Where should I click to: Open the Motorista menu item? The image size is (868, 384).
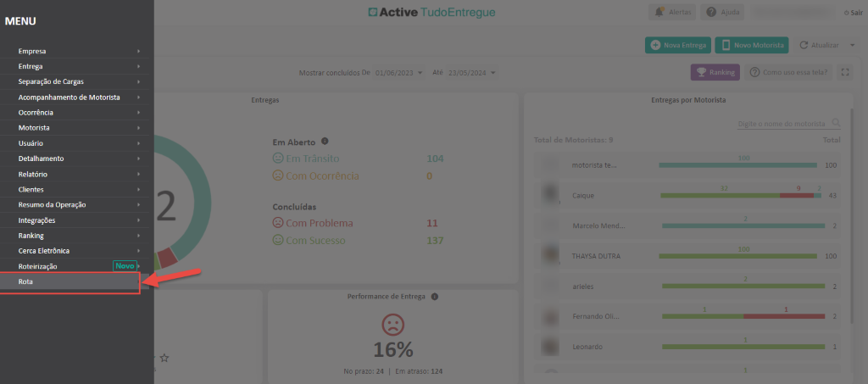click(x=75, y=128)
